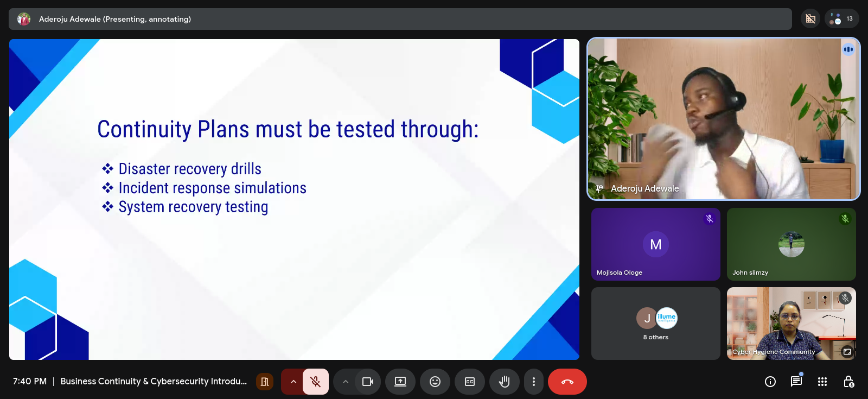Screen dimensions: 868x399
Task: Open the emoji reactions button
Action: click(435, 382)
